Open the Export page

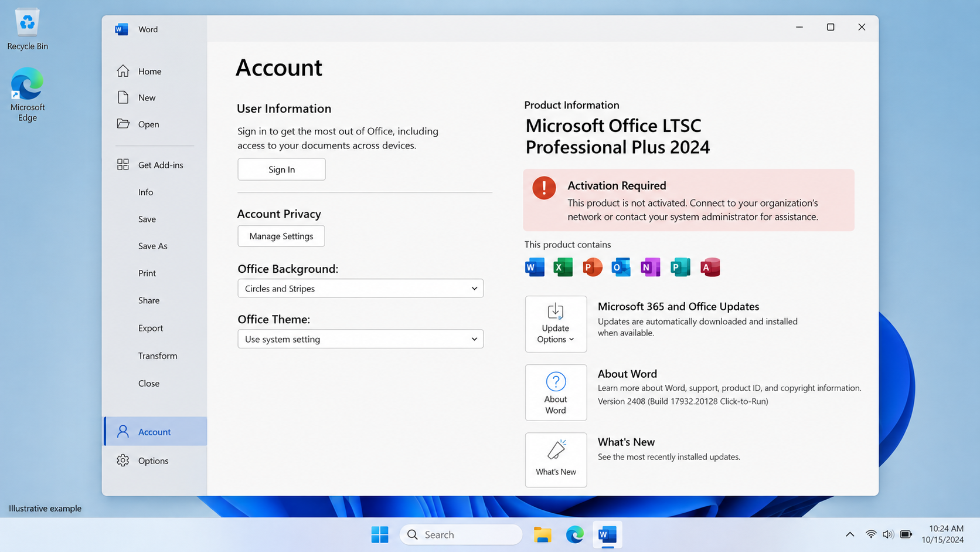(x=151, y=328)
